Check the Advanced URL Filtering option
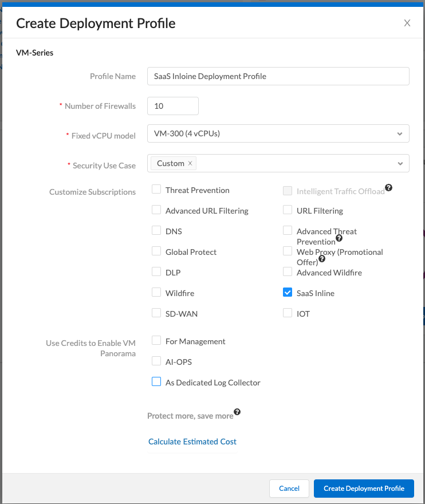The image size is (425, 504). pos(156,210)
